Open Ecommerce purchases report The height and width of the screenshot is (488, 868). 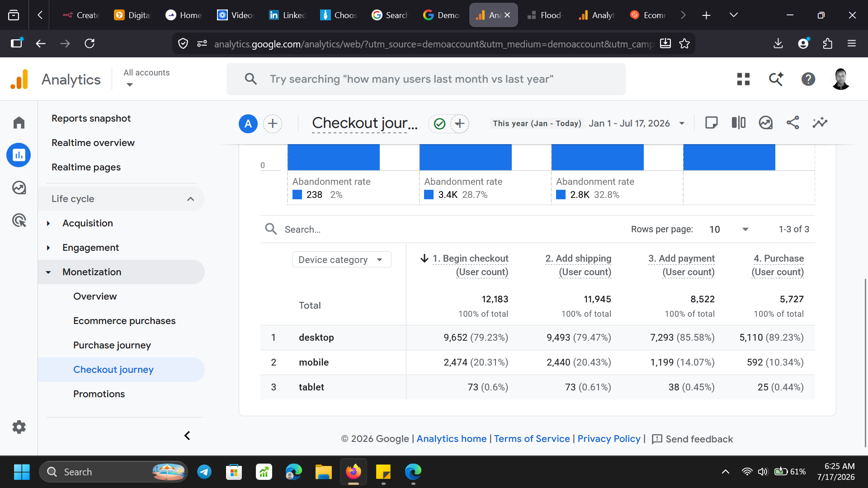coord(124,321)
